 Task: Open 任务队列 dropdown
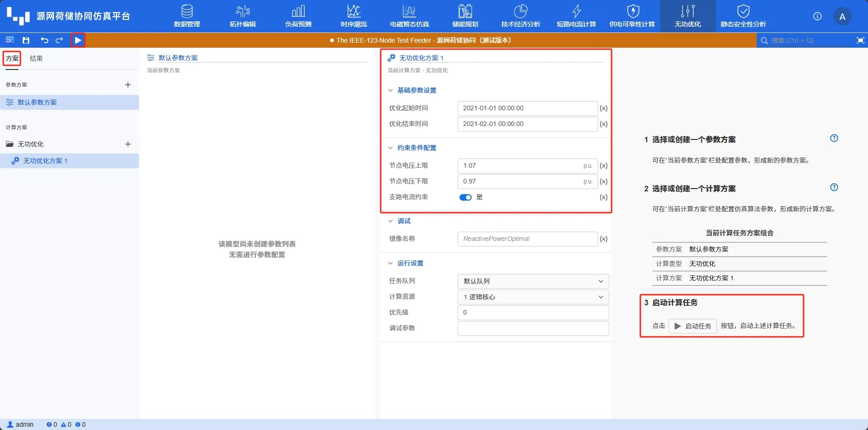tap(533, 281)
